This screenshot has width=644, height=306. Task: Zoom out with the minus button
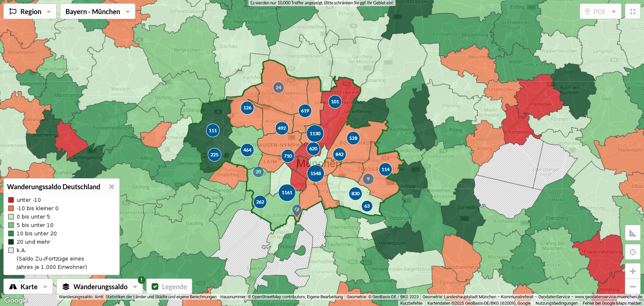tap(633, 287)
